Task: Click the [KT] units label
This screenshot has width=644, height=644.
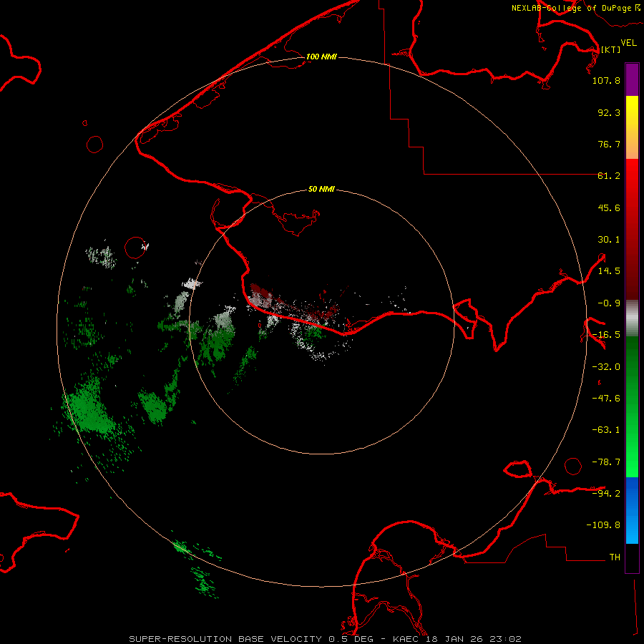Action: click(610, 49)
